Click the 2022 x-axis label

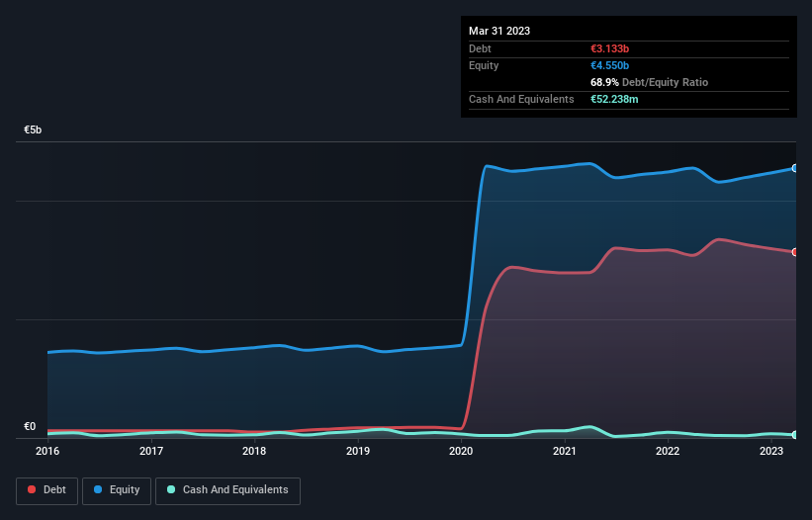point(668,451)
